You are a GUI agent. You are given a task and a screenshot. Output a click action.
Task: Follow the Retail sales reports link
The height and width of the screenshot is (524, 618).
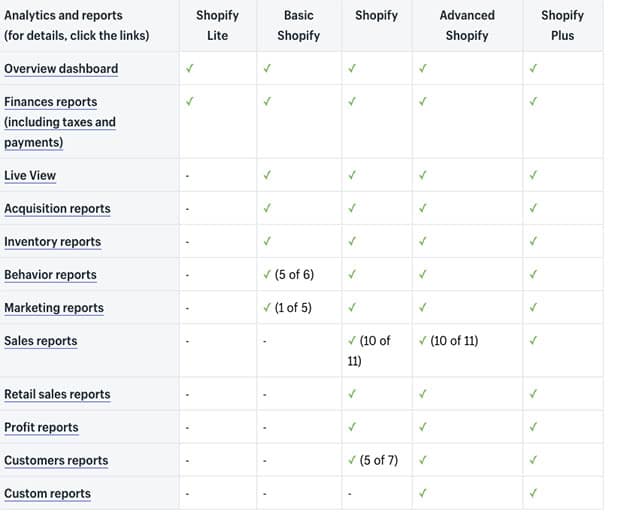click(57, 395)
